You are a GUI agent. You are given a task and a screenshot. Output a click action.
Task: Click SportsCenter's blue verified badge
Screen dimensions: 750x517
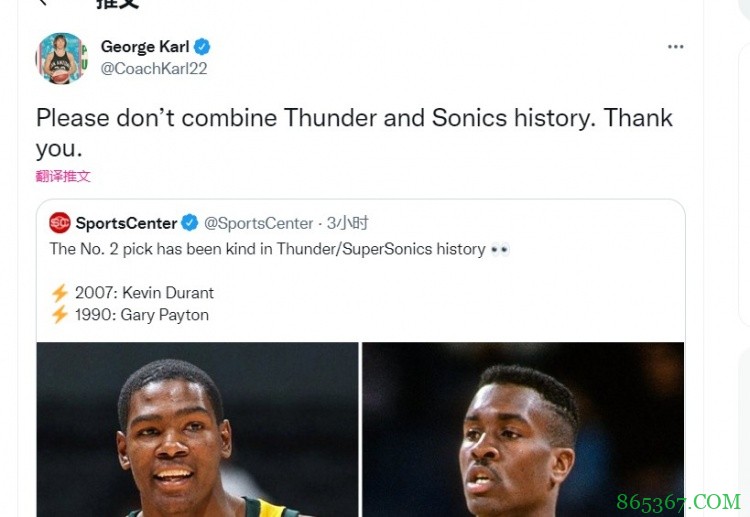pos(190,223)
